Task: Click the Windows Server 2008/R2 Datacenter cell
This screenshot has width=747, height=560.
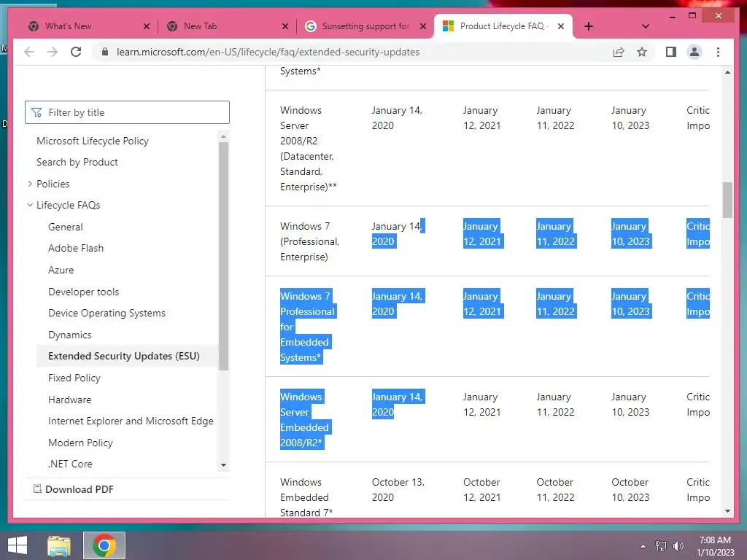Action: (x=309, y=148)
